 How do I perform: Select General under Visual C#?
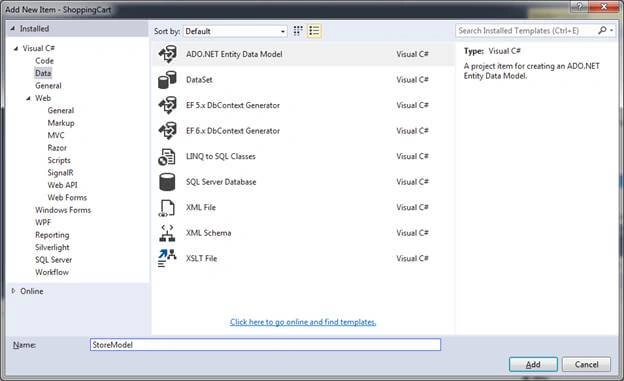(48, 86)
